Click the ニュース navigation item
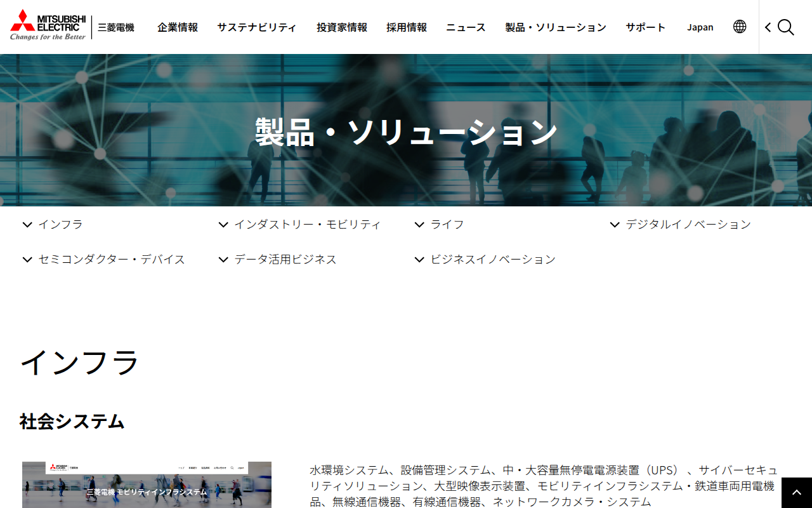The width and height of the screenshot is (812, 508). pyautogui.click(x=465, y=27)
